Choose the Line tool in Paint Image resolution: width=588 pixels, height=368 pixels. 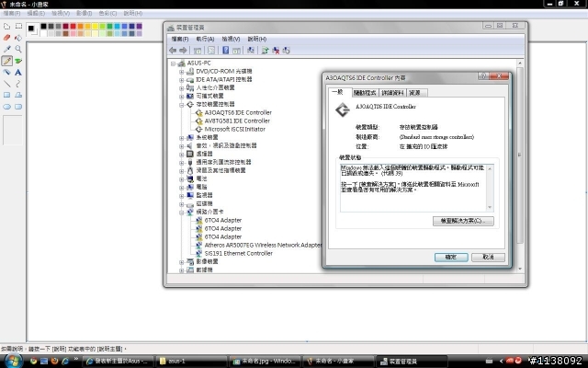point(6,84)
